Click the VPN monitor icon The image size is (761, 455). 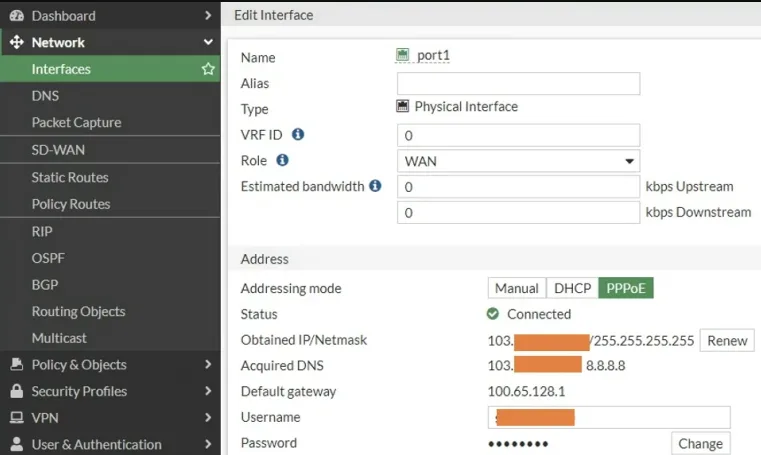pos(16,418)
